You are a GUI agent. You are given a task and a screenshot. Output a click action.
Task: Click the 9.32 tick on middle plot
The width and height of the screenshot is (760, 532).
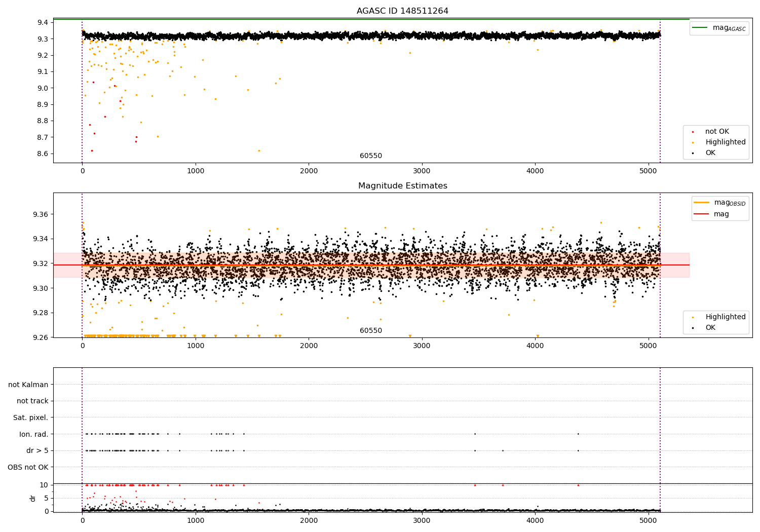[x=41, y=263]
